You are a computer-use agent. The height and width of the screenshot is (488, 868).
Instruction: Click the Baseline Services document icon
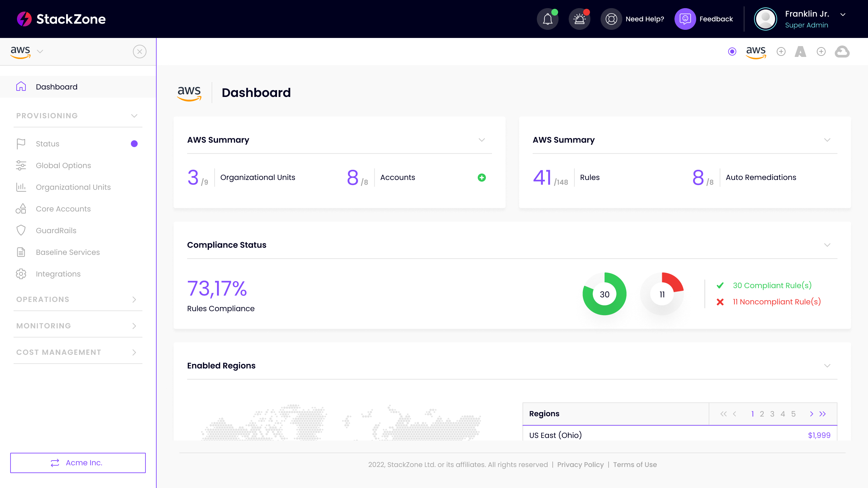click(21, 252)
